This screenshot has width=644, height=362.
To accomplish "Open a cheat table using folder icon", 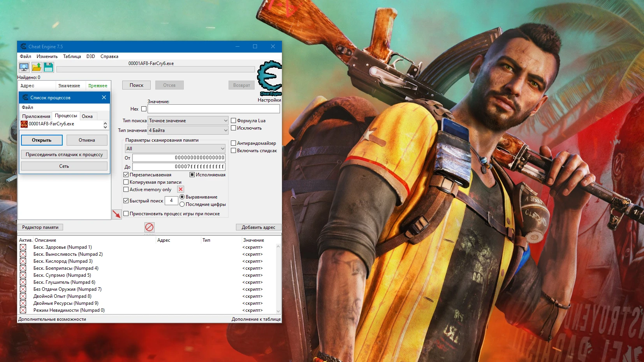I will tap(36, 67).
